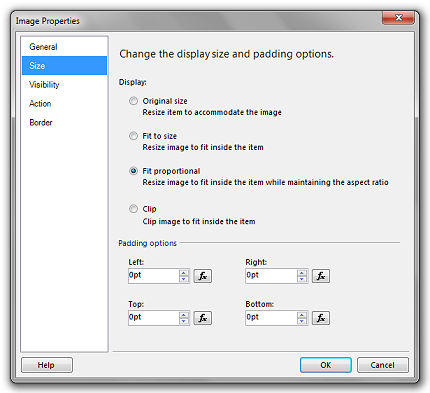
Task: Focus the Bottom padding input field
Action: (271, 318)
